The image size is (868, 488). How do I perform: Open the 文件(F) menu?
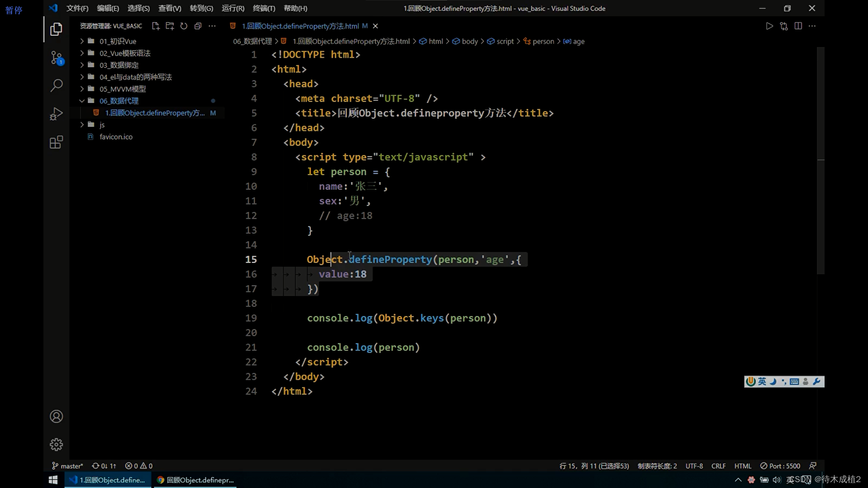pyautogui.click(x=77, y=8)
